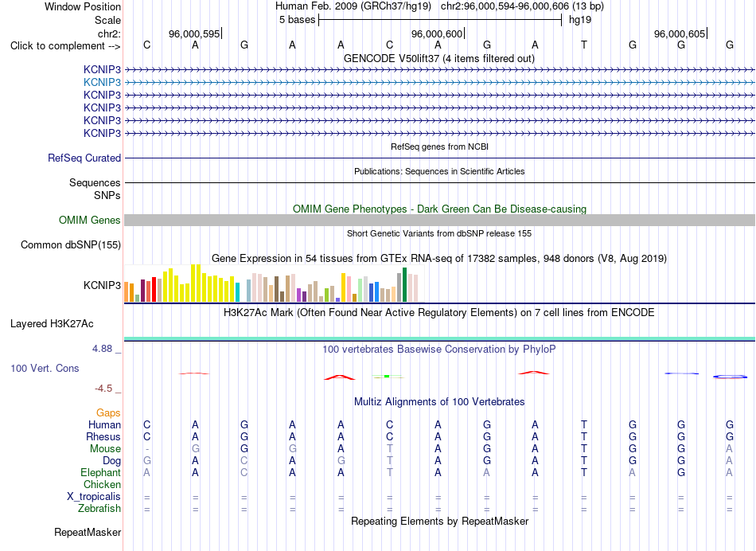Viewport: 756px width, 551px height.
Task: Select the X_tropicalis alignment row label
Action: [x=94, y=497]
